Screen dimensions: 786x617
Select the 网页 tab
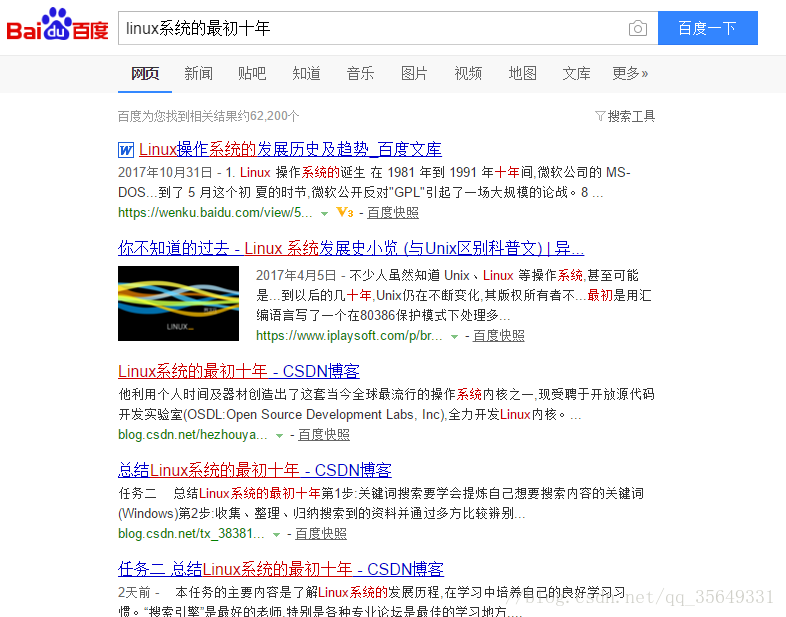click(145, 74)
